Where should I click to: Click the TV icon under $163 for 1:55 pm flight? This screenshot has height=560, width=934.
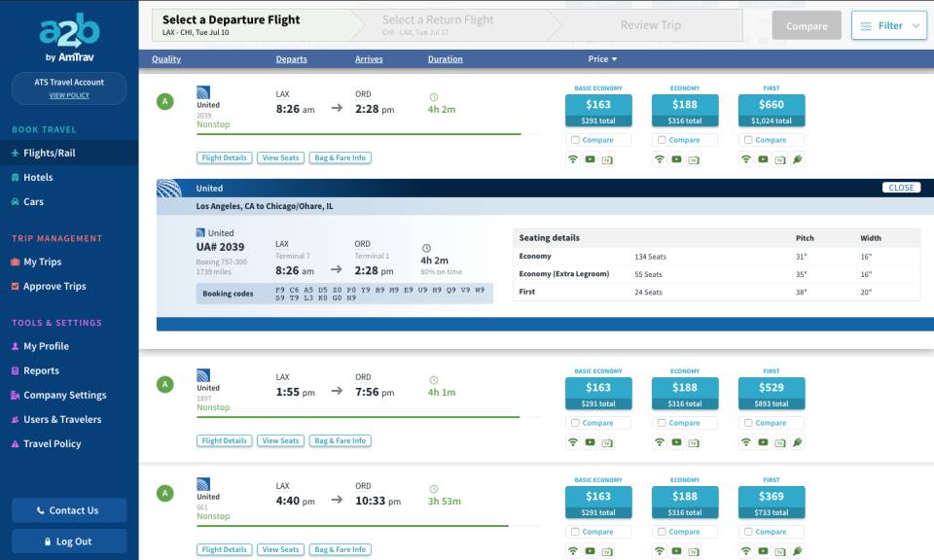(607, 442)
